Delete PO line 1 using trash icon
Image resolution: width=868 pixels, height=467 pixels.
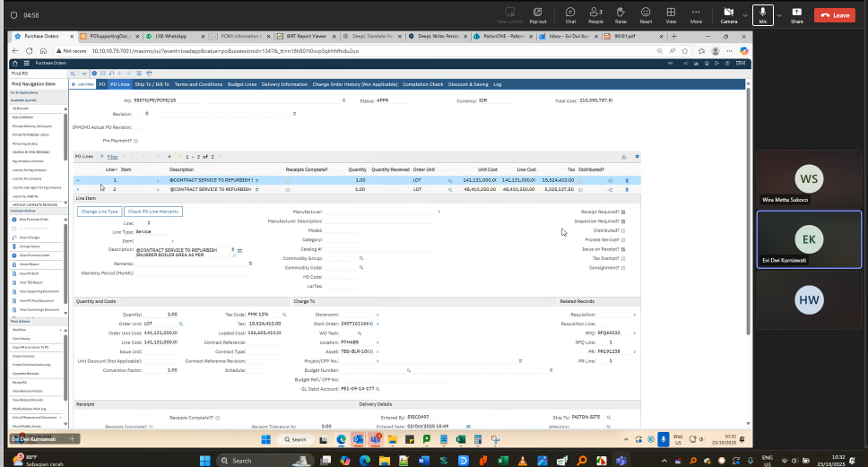click(627, 180)
